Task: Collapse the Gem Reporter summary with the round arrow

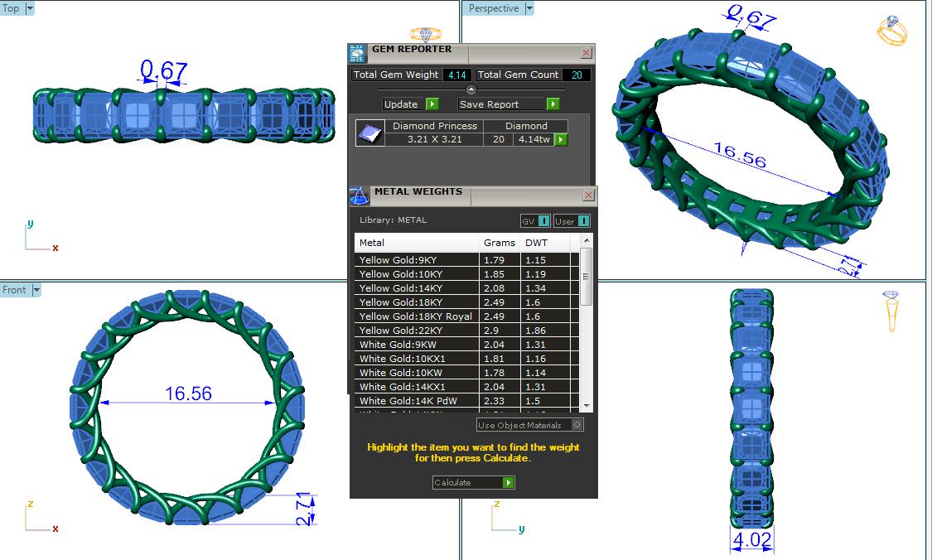Action: (471, 89)
